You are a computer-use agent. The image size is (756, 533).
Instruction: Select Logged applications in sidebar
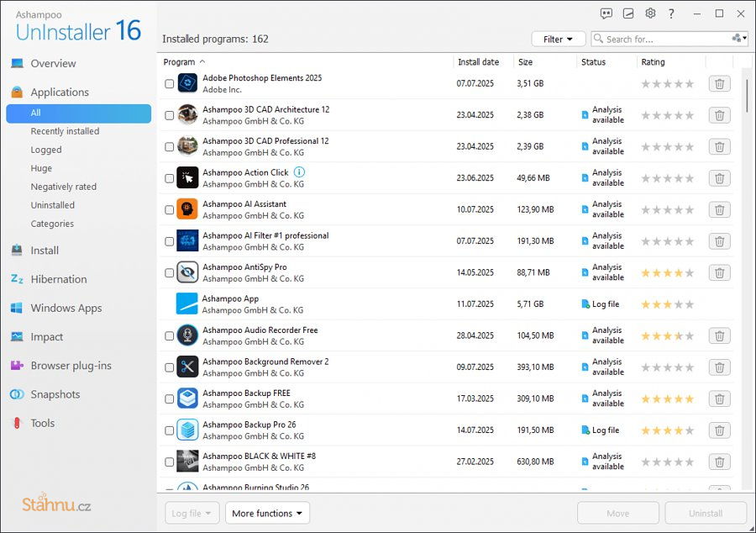(x=46, y=150)
